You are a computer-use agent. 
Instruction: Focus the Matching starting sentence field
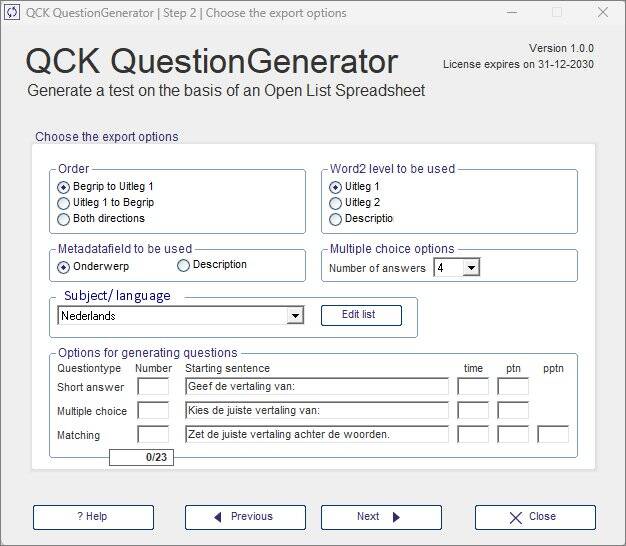coord(316,435)
